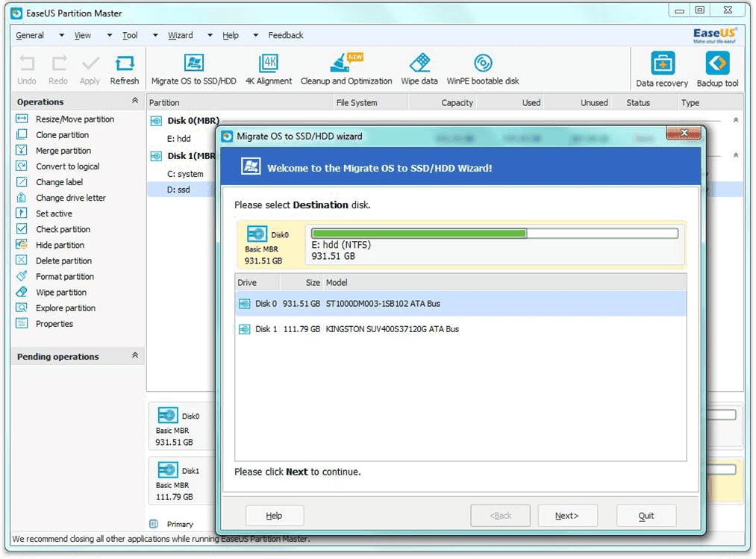
Task: Choose Wipe partition operation
Action: click(51, 293)
